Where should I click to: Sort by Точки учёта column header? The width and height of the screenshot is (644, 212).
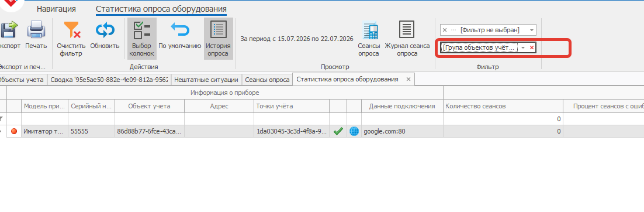(x=292, y=106)
